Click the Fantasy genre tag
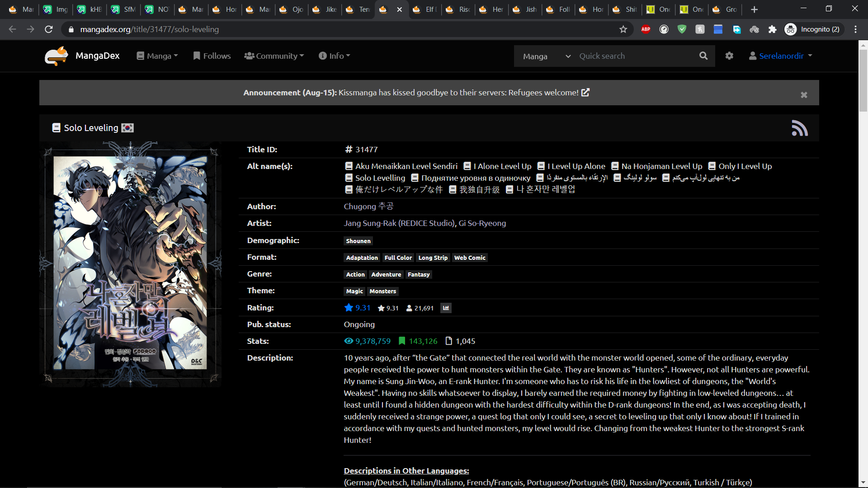868x488 pixels. tap(419, 275)
